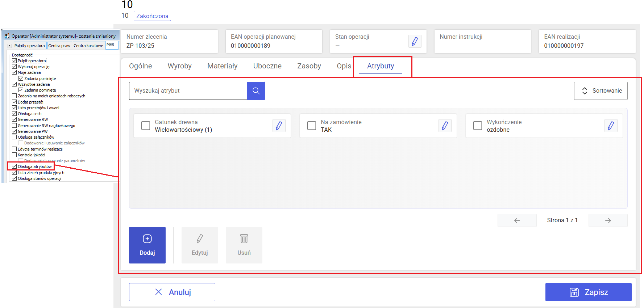Toggle the Obsługa atrybutów permission checkbox
Viewport: 644px width, 308px height.
tap(14, 166)
